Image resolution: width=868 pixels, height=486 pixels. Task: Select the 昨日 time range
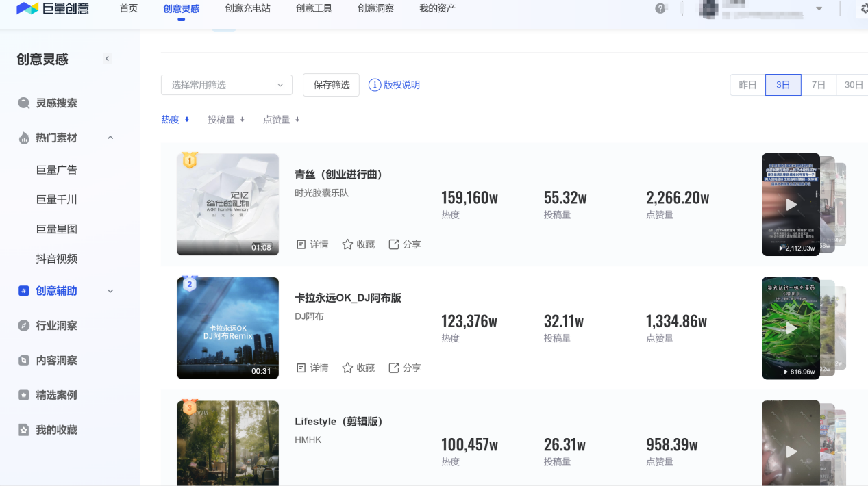(747, 85)
